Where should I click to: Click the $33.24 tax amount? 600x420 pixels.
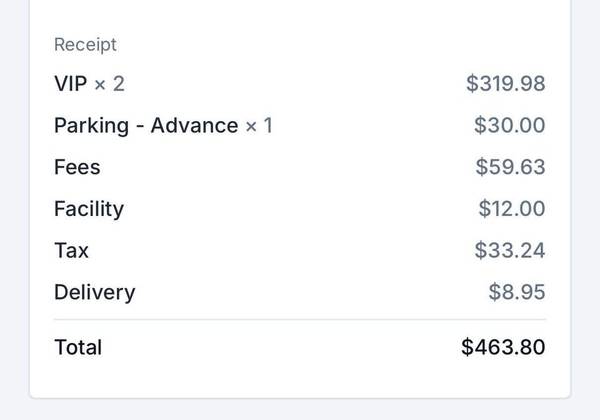(510, 250)
